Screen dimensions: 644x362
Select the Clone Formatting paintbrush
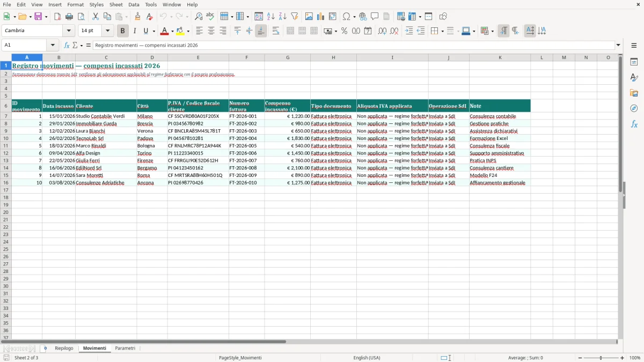(138, 17)
